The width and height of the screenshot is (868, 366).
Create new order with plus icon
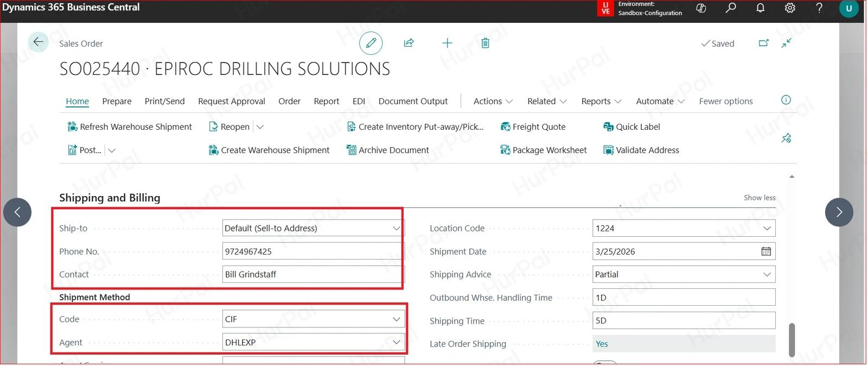(447, 43)
